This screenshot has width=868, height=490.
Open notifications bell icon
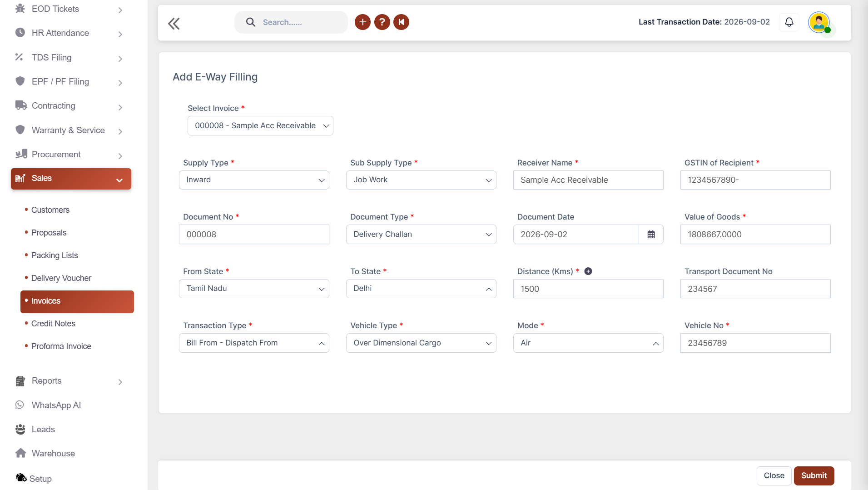tap(789, 22)
